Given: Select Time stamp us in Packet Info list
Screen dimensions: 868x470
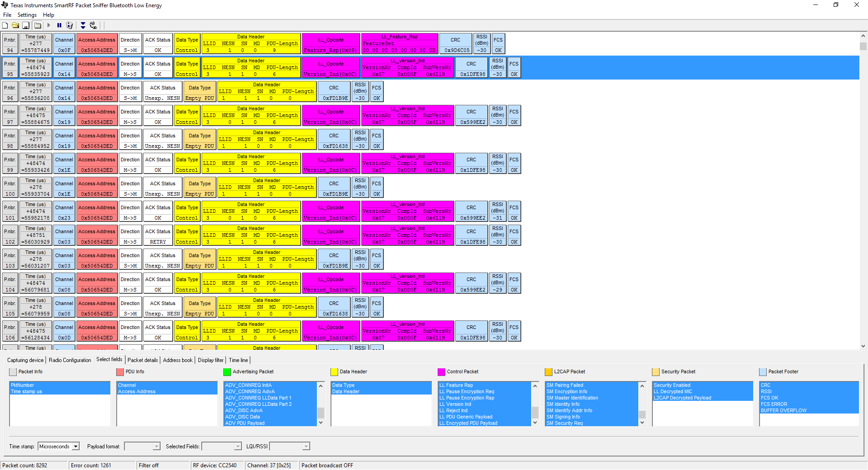Looking at the screenshot, I should coord(60,392).
